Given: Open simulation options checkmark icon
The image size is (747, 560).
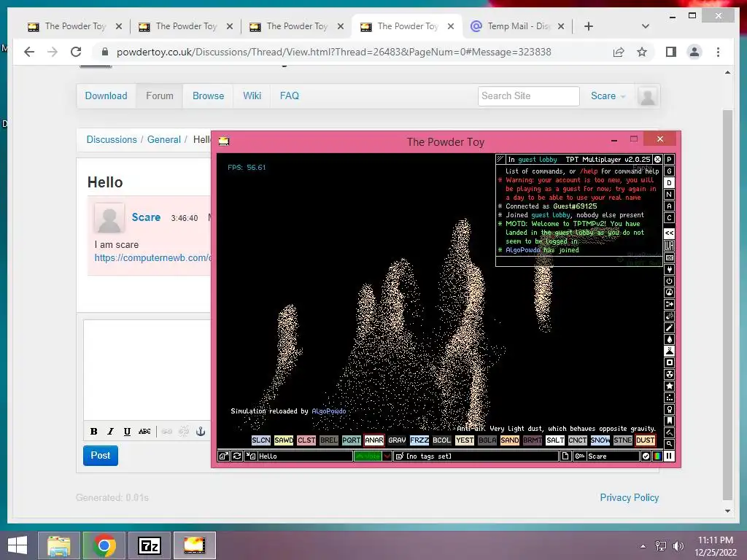Looking at the screenshot, I should click(x=646, y=456).
